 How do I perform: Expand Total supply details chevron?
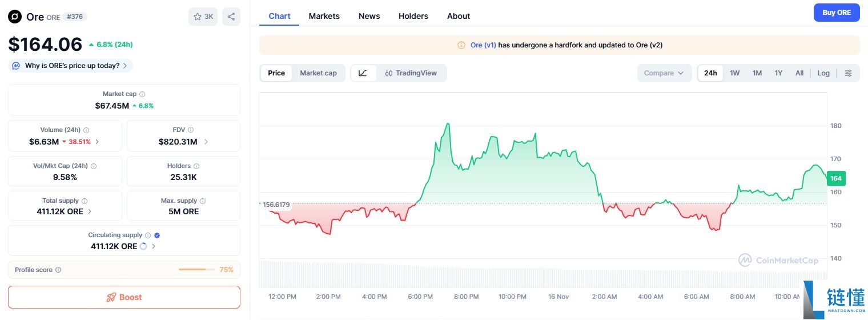(x=90, y=211)
